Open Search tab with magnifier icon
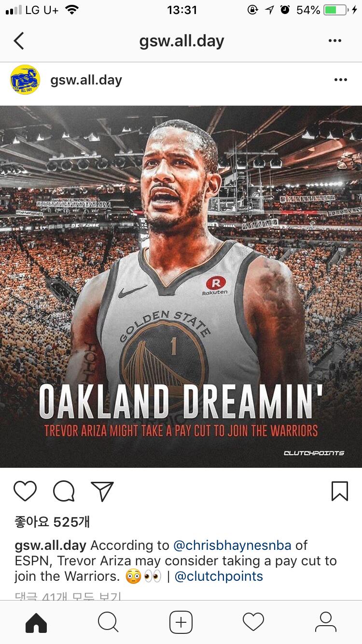 tap(108, 622)
